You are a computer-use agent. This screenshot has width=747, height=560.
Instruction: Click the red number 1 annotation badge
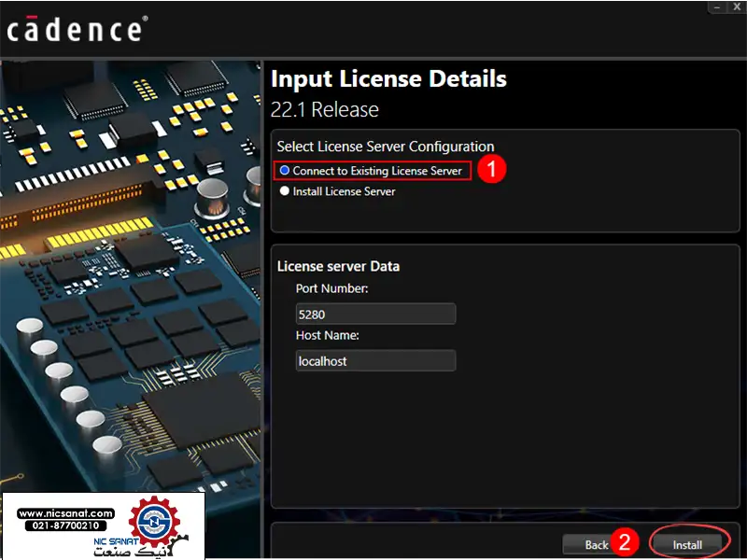pyautogui.click(x=492, y=170)
